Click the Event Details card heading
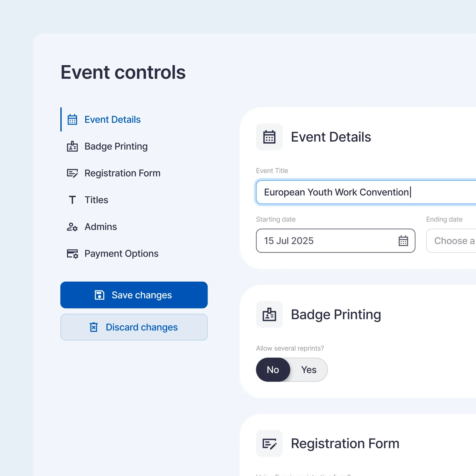476x476 pixels. coord(331,137)
